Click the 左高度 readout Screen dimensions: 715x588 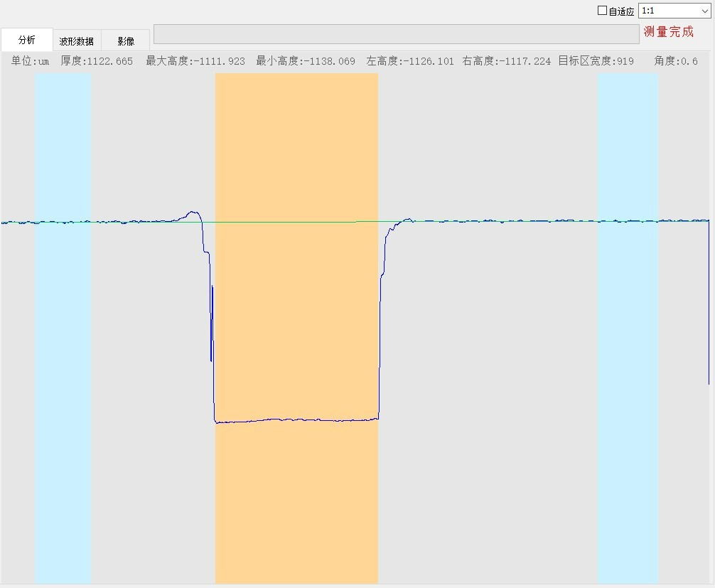coord(410,61)
